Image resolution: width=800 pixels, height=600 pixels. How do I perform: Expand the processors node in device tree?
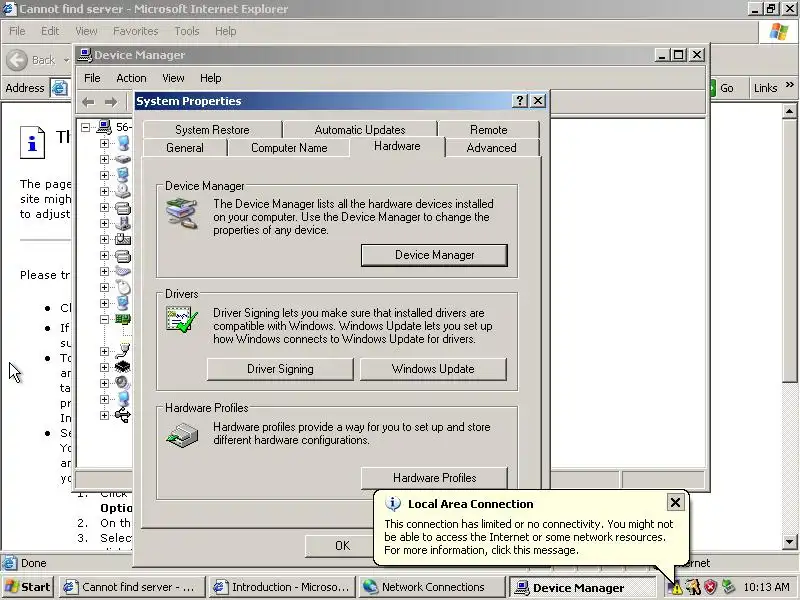[104, 367]
